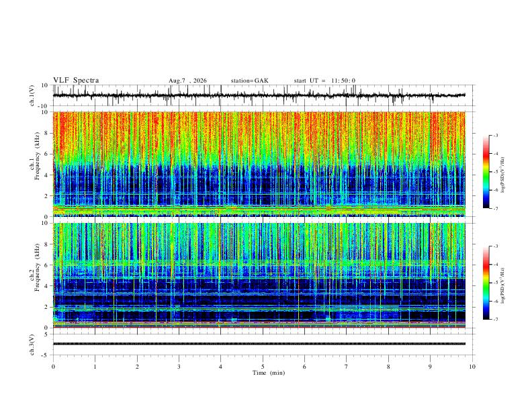The height and width of the screenshot is (411, 532).
Task: Click the Aug.7, 2026 date label
Action: 187,81
